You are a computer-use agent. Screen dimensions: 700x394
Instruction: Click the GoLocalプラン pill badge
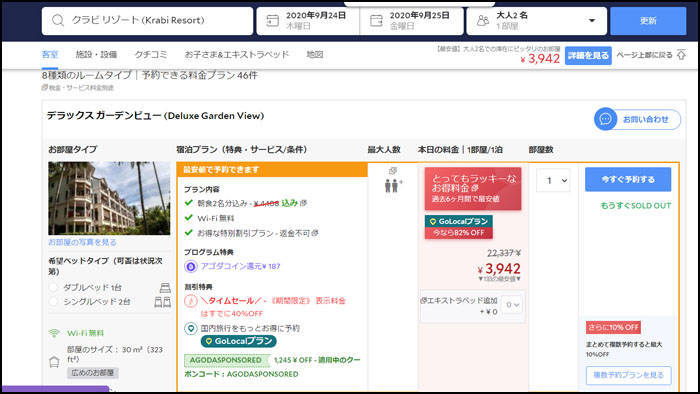pos(238,341)
